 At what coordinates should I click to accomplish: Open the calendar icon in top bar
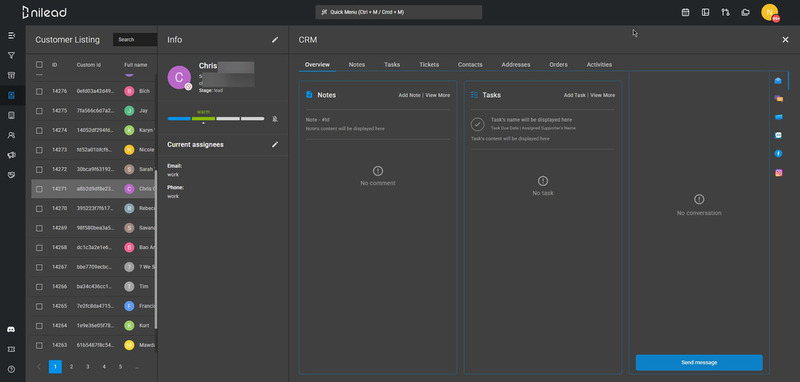click(685, 12)
